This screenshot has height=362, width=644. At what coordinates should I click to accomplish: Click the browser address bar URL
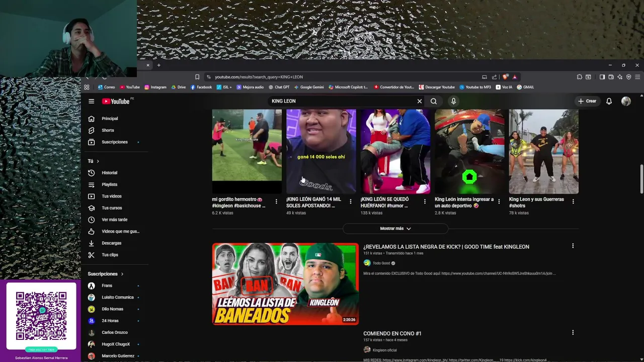[x=259, y=77]
